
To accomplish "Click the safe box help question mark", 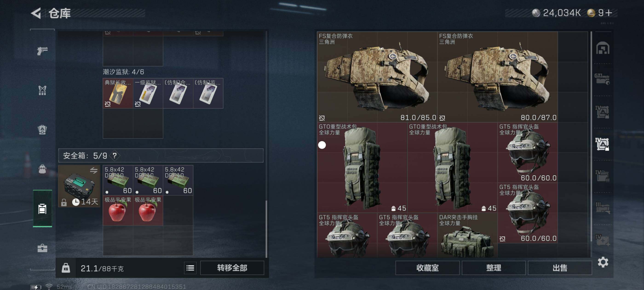I will point(115,156).
